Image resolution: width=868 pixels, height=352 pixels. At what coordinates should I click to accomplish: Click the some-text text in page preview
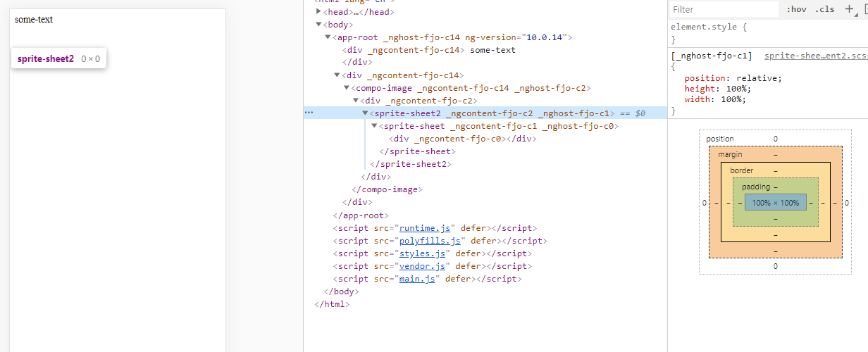pyautogui.click(x=34, y=19)
